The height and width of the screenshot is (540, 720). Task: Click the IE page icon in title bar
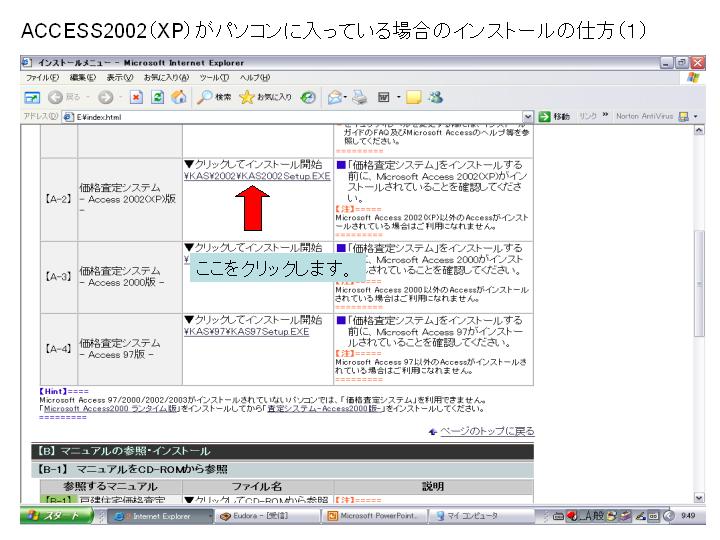click(27, 62)
